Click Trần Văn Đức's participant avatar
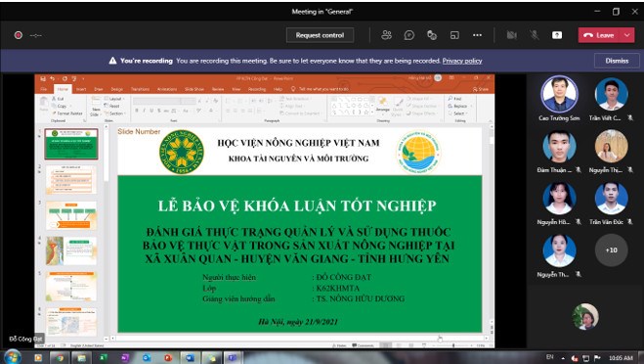 611,199
